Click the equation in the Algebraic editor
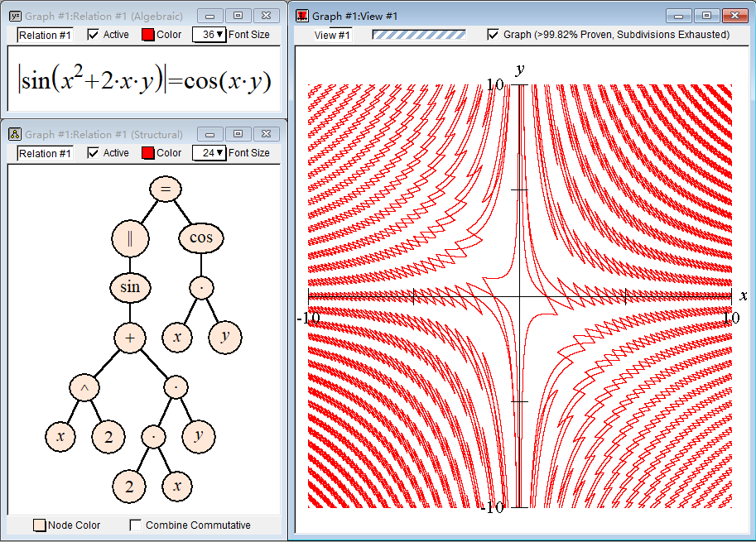The width and height of the screenshot is (756, 542). 145,80
